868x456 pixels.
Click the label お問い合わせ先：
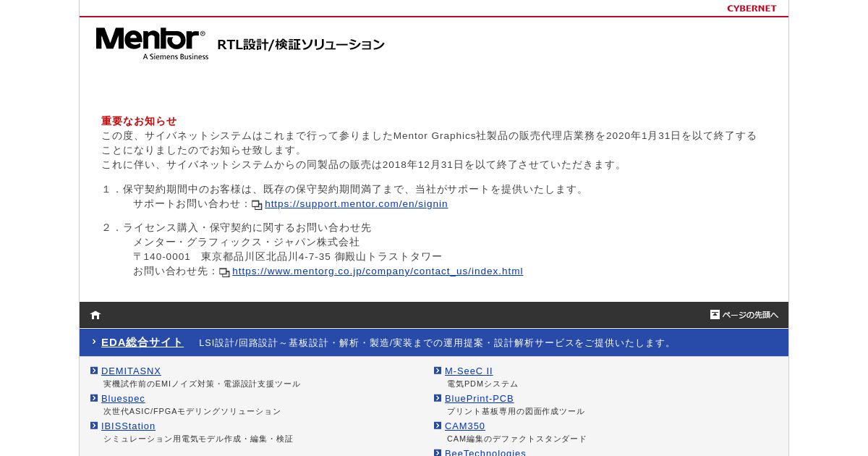point(176,271)
